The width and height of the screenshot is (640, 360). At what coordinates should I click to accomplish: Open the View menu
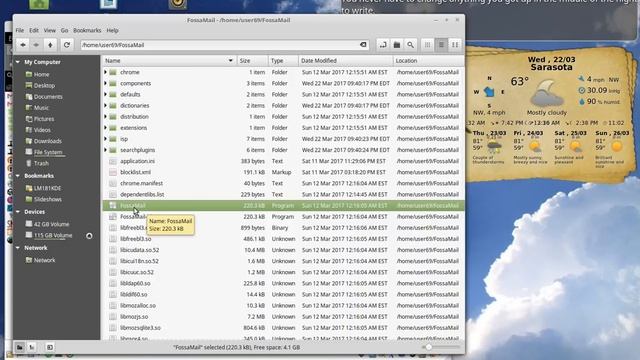point(49,30)
